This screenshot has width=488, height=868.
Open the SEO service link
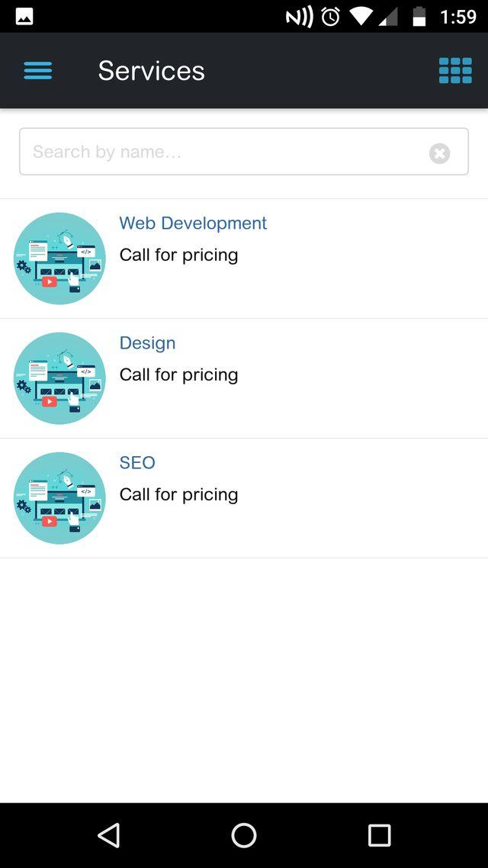(x=137, y=463)
